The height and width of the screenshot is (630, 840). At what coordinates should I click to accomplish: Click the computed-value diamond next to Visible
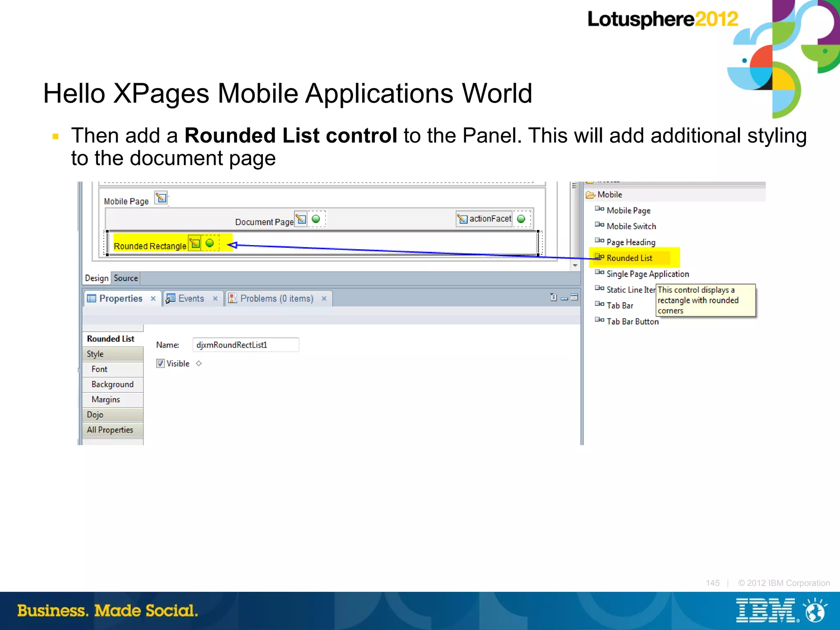pyautogui.click(x=199, y=364)
